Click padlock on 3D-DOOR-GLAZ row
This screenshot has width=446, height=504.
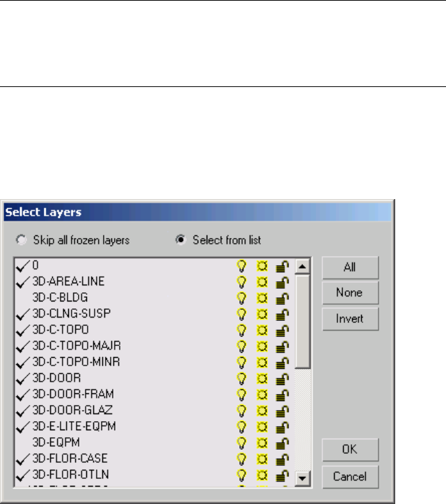pyautogui.click(x=282, y=411)
